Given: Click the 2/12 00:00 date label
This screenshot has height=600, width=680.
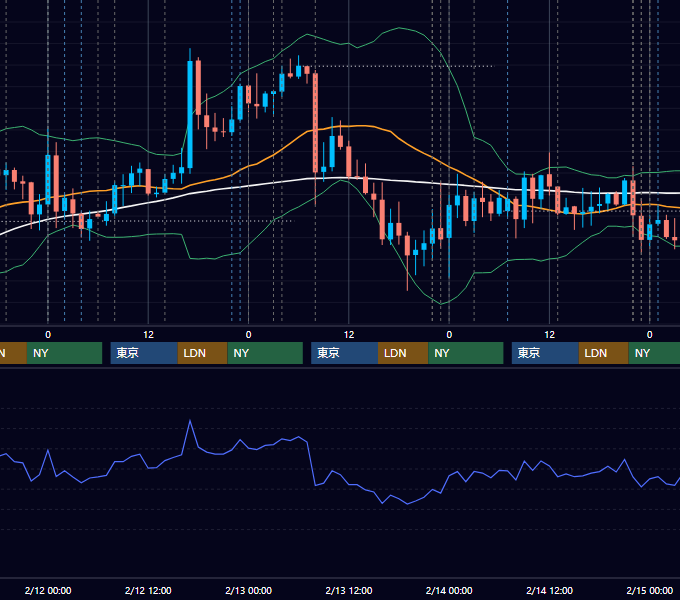Looking at the screenshot, I should [48, 590].
